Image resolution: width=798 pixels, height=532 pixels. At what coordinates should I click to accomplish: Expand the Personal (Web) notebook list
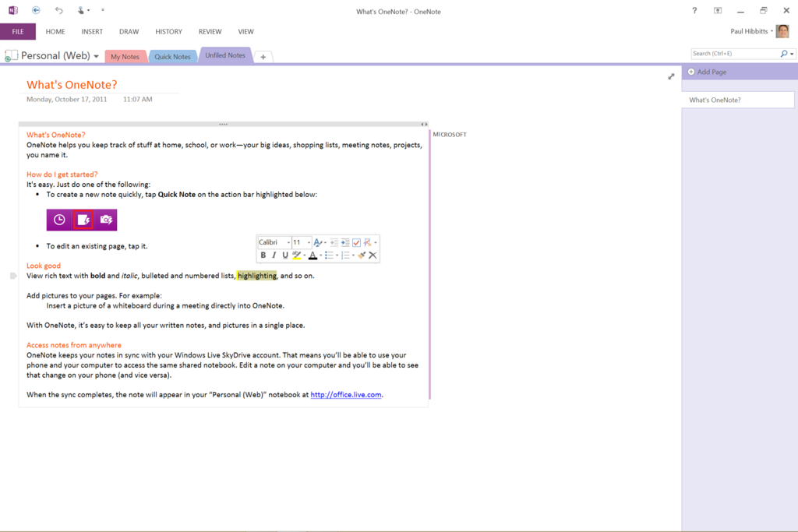96,56
